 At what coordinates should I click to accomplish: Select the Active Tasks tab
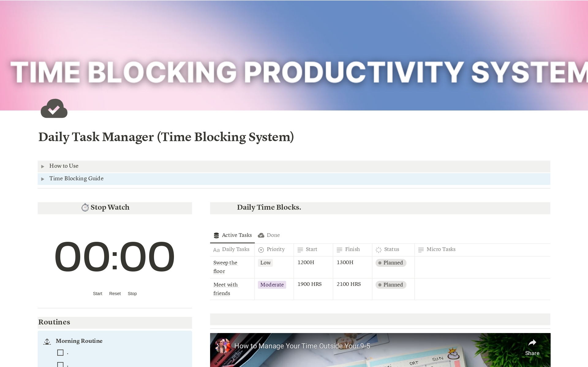click(236, 235)
